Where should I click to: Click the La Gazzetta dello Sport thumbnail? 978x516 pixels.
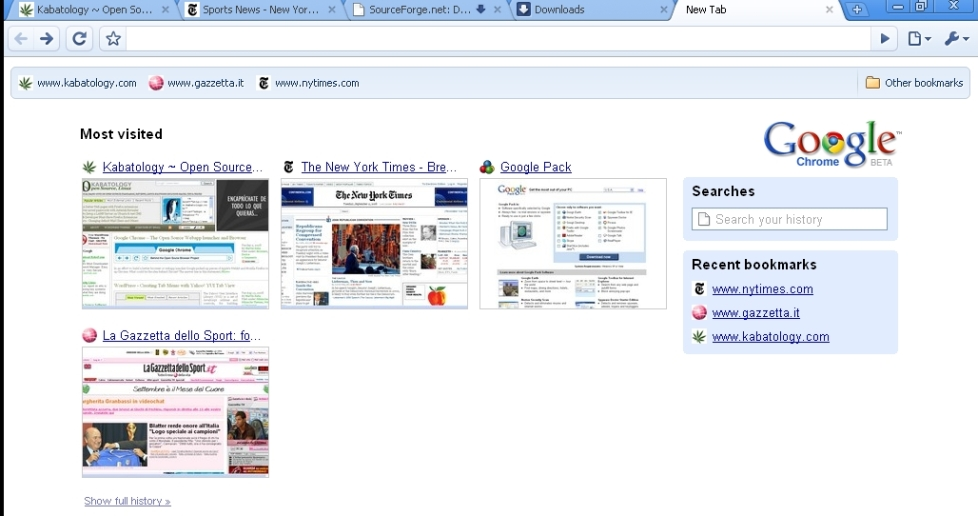[175, 412]
